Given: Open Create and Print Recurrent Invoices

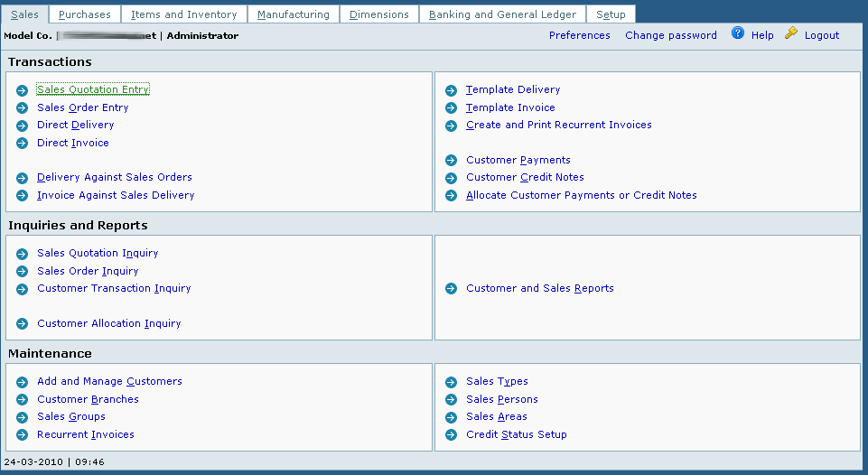Looking at the screenshot, I should [559, 126].
